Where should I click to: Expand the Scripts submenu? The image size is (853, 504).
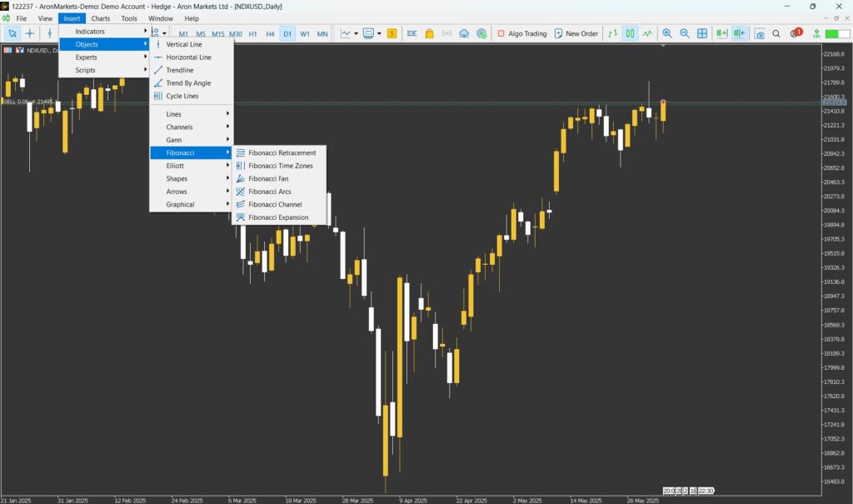pyautogui.click(x=104, y=70)
